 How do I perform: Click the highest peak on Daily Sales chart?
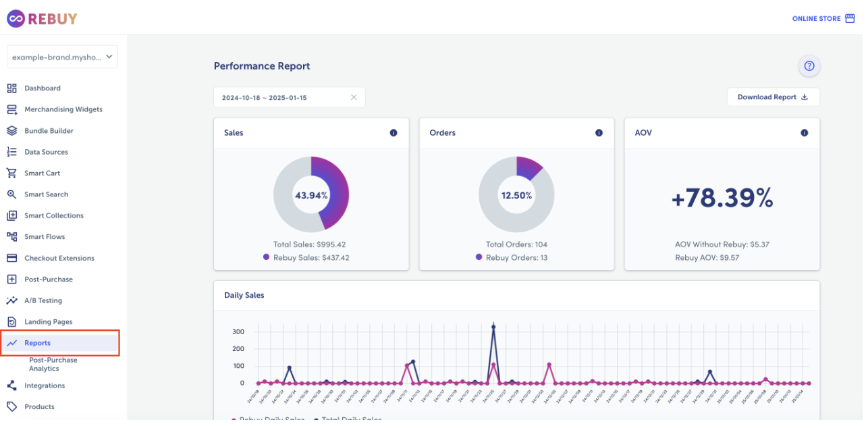(493, 327)
